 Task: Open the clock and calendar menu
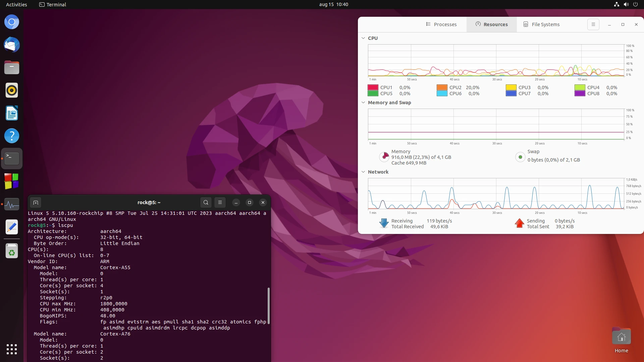point(333,4)
